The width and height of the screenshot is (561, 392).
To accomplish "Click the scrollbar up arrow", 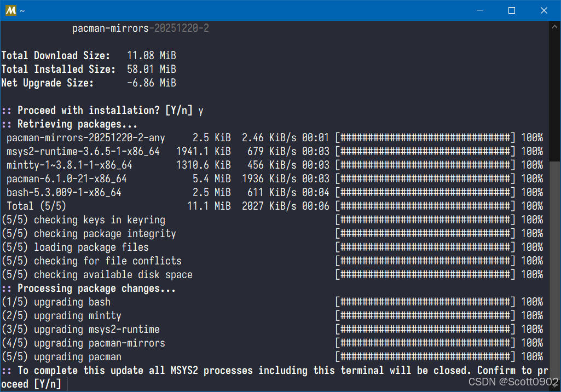I will [554, 26].
